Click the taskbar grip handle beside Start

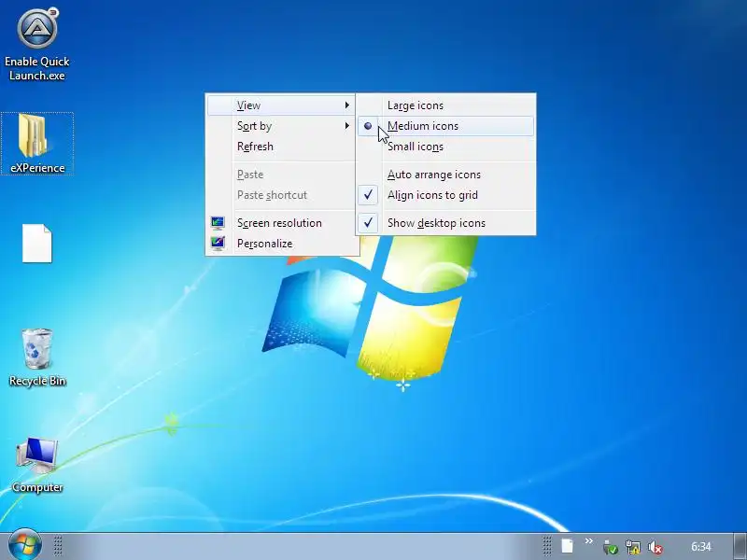58,546
